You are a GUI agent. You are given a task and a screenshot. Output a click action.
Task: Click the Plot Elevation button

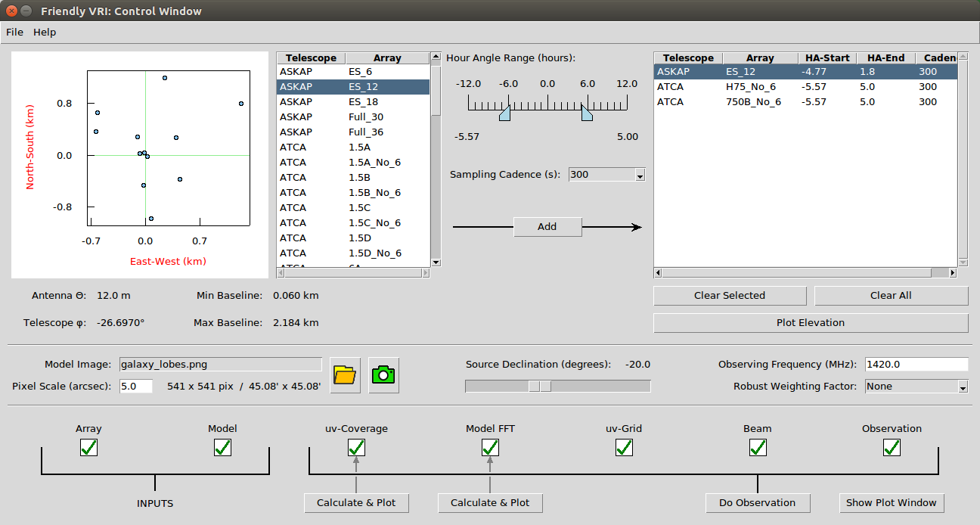(811, 323)
